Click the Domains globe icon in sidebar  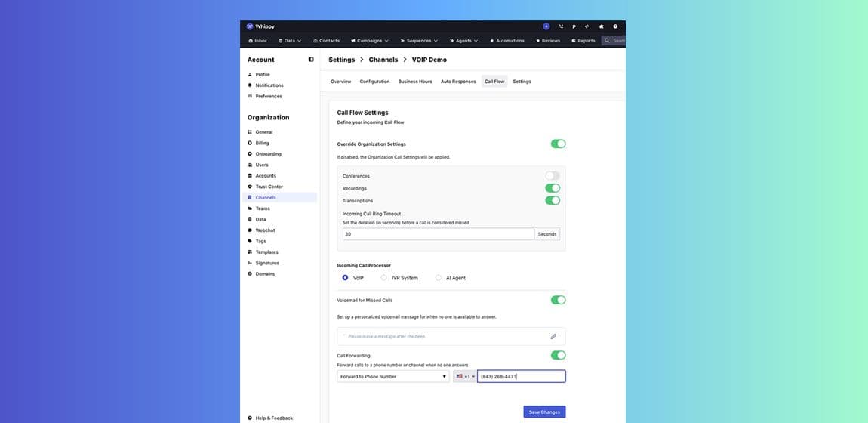250,274
